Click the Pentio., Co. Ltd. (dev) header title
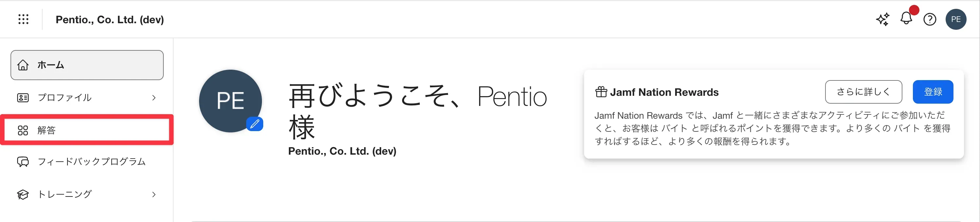The height and width of the screenshot is (222, 980). pos(110,19)
